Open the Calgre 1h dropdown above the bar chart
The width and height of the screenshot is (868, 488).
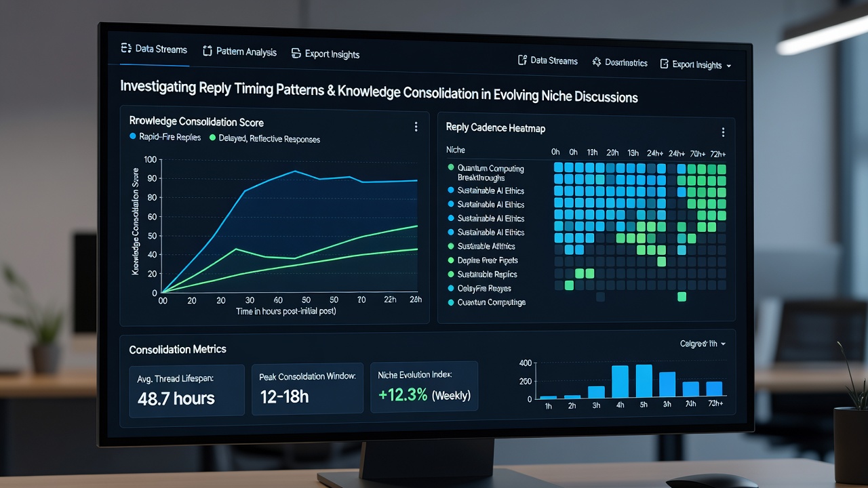pyautogui.click(x=703, y=344)
